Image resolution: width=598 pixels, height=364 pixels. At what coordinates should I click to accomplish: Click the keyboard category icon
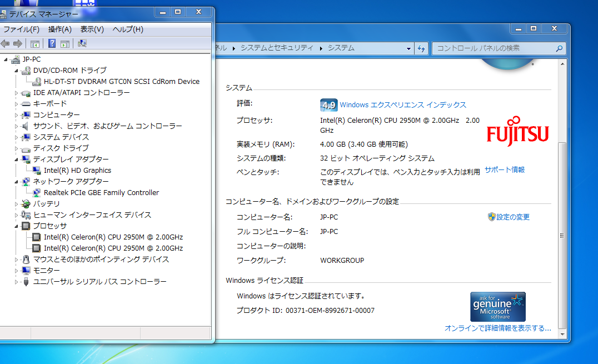pos(26,104)
